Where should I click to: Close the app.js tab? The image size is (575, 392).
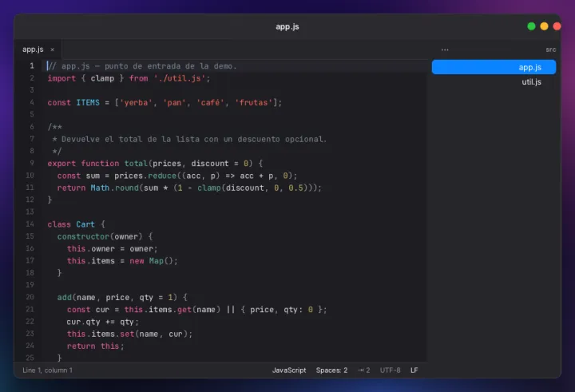[53, 49]
